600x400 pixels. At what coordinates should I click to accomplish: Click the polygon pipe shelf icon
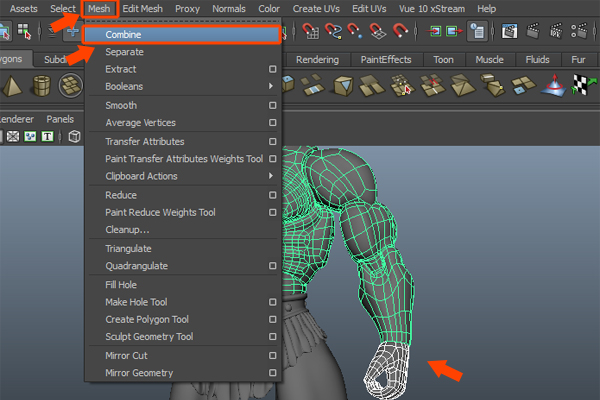42,87
